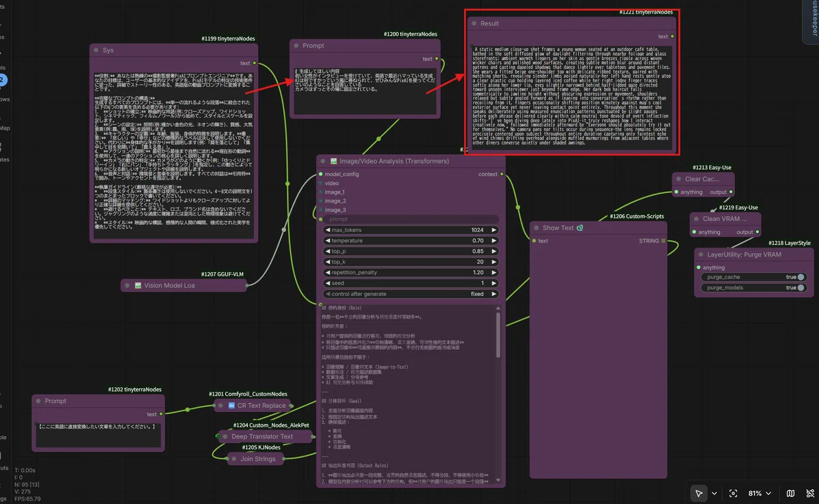Click the model_config input port
The height and width of the screenshot is (504, 819).
[x=319, y=174]
